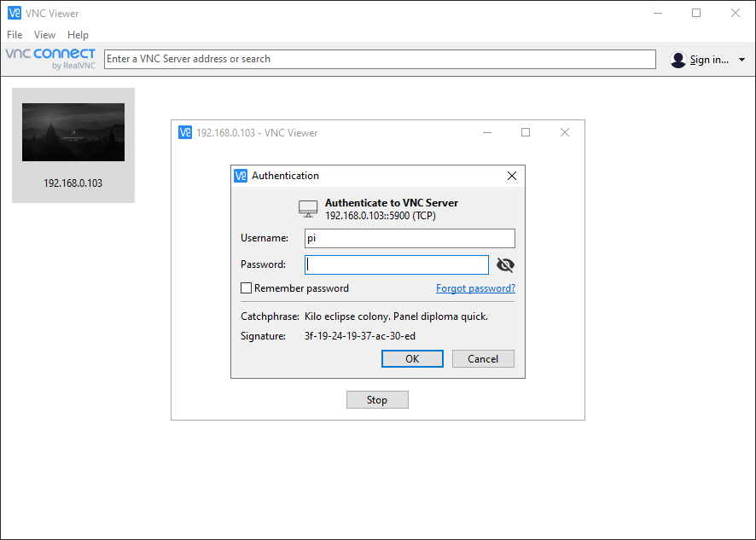Screen dimensions: 756x540
Task: Close the 192.168.0.103 - VNC Viewer window
Action: click(x=565, y=132)
